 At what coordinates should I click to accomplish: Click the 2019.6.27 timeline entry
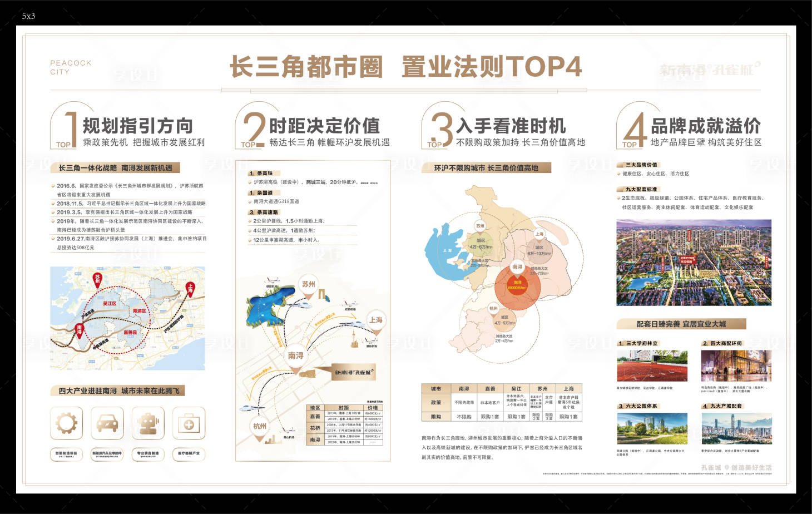(x=130, y=243)
